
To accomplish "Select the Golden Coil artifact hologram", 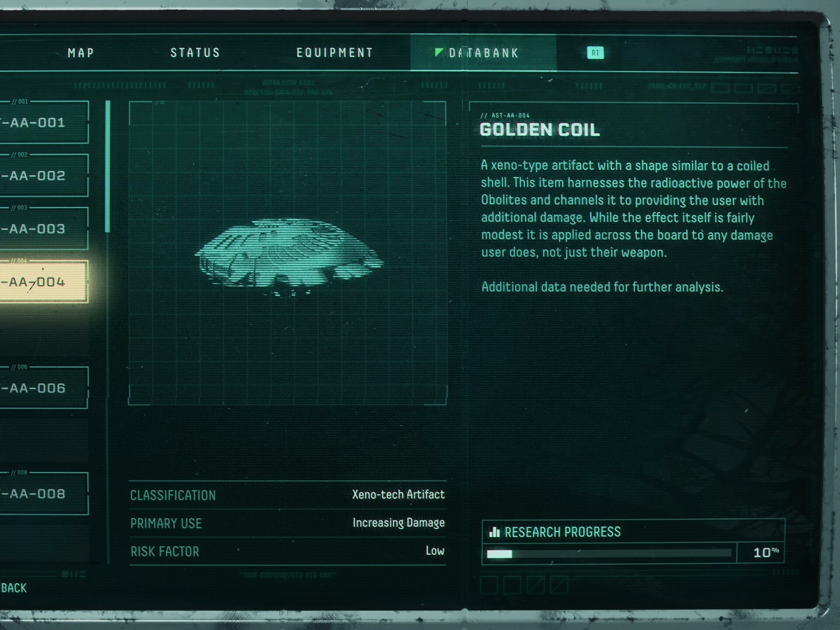I will point(289,257).
